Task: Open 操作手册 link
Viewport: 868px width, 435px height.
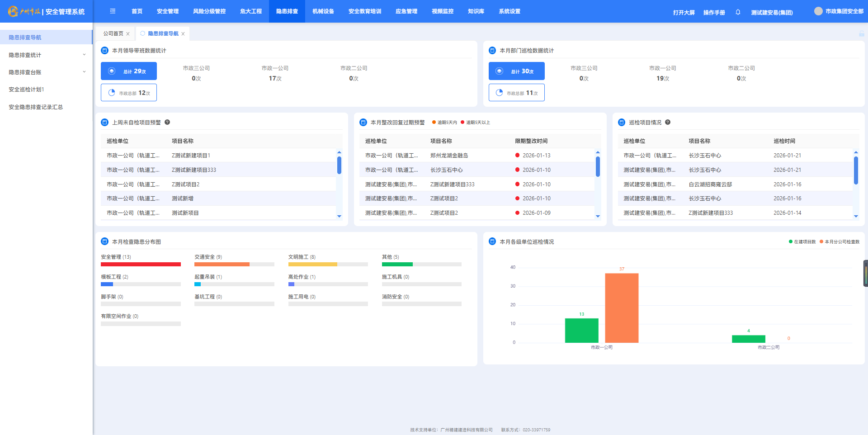Action: tap(714, 13)
